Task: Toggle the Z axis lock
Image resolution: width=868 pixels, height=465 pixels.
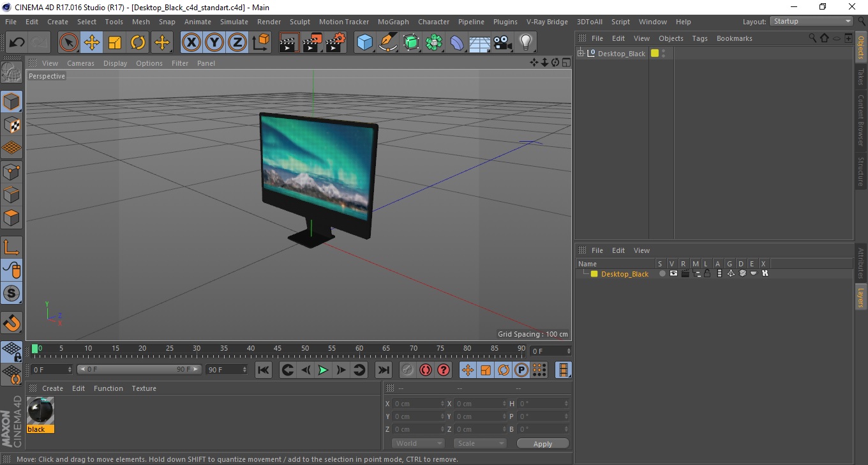Action: pos(237,43)
